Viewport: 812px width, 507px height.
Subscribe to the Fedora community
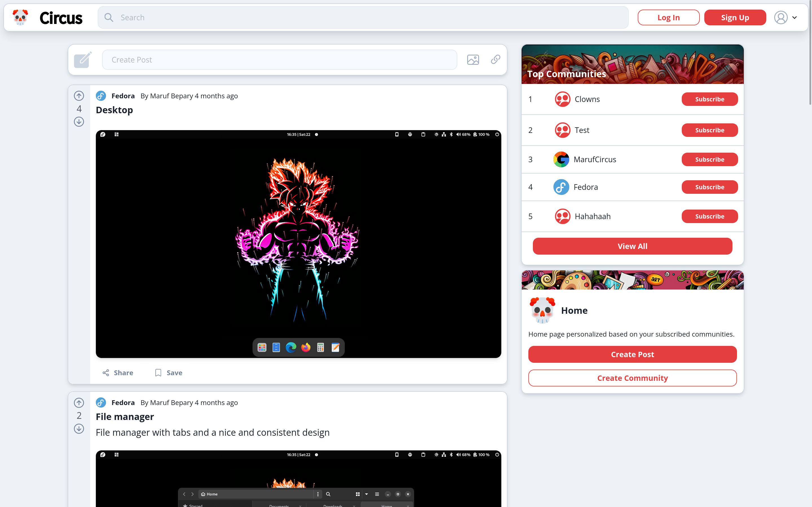(x=709, y=187)
